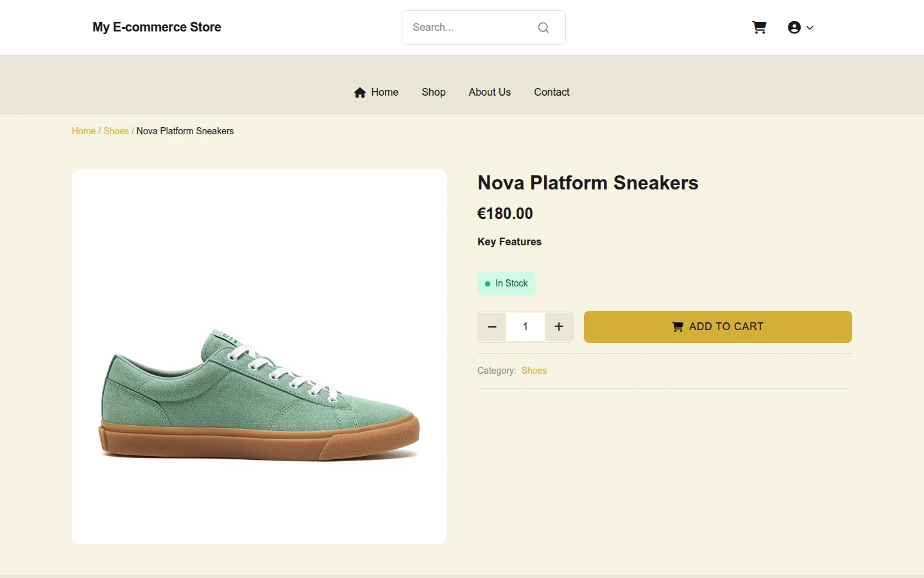The width and height of the screenshot is (924, 578).
Task: Open the Home navigation item
Action: [x=376, y=92]
